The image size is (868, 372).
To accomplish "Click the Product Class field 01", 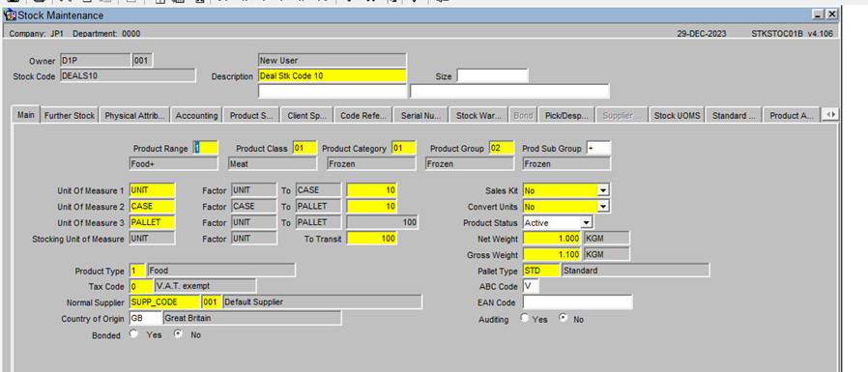I will coord(304,148).
